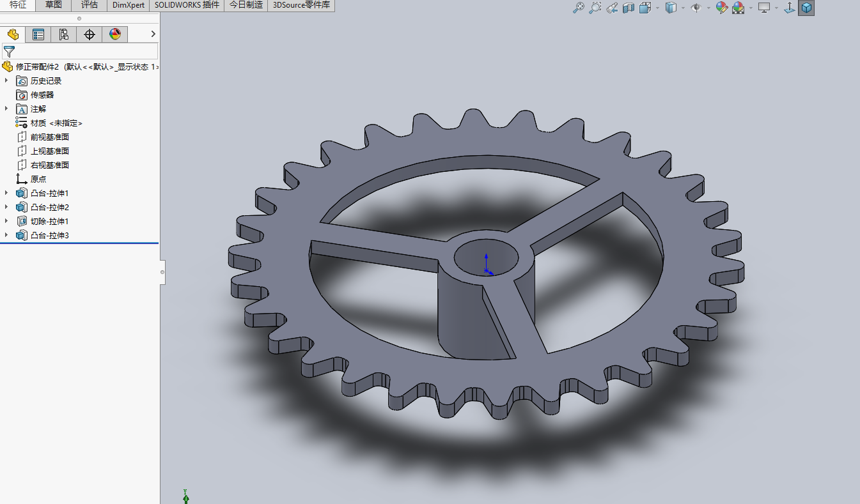This screenshot has height=504, width=860.
Task: Click the View Orientation cube icon
Action: pyautogui.click(x=645, y=8)
